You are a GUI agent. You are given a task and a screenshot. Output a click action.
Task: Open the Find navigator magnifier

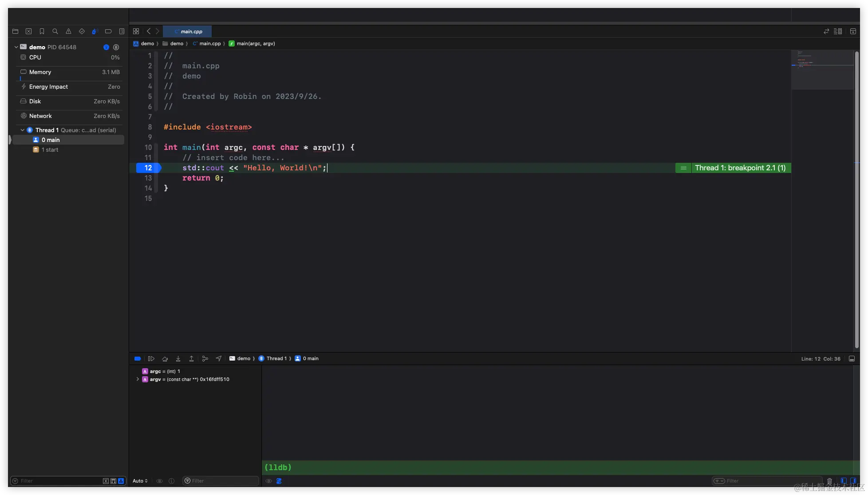click(x=55, y=31)
